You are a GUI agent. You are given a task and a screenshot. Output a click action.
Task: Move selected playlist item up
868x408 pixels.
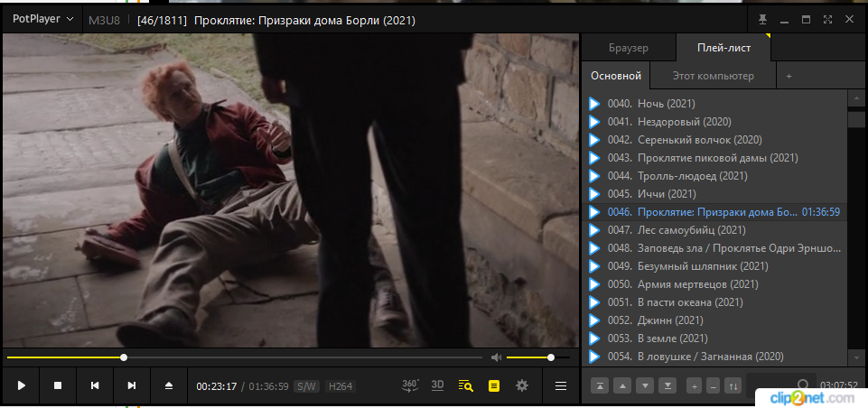coord(622,385)
